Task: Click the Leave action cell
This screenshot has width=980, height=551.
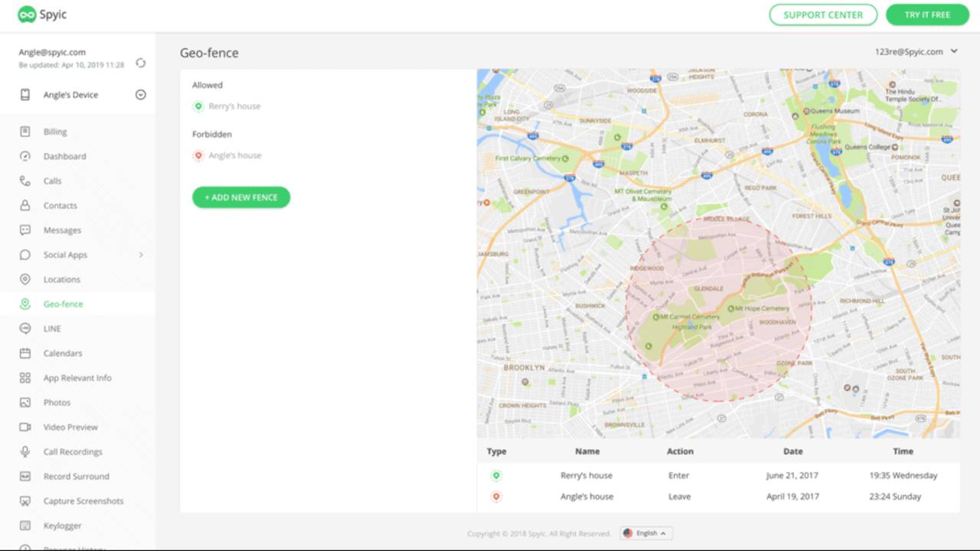Action: (679, 497)
